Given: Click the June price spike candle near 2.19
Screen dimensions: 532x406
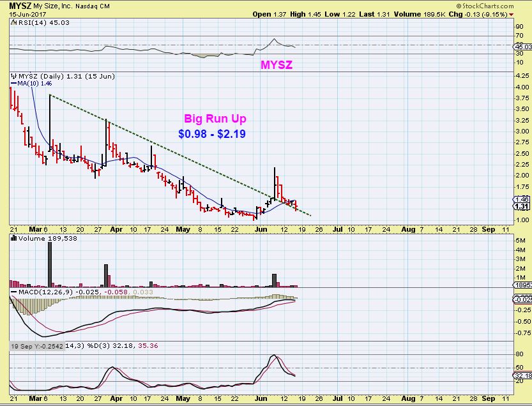Looking at the screenshot, I should [274, 183].
